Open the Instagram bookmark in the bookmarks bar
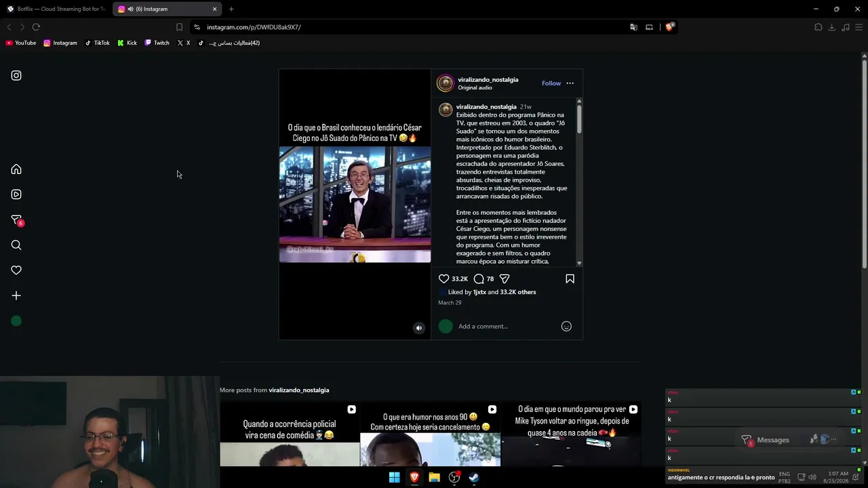868x488 pixels. pyautogui.click(x=60, y=43)
